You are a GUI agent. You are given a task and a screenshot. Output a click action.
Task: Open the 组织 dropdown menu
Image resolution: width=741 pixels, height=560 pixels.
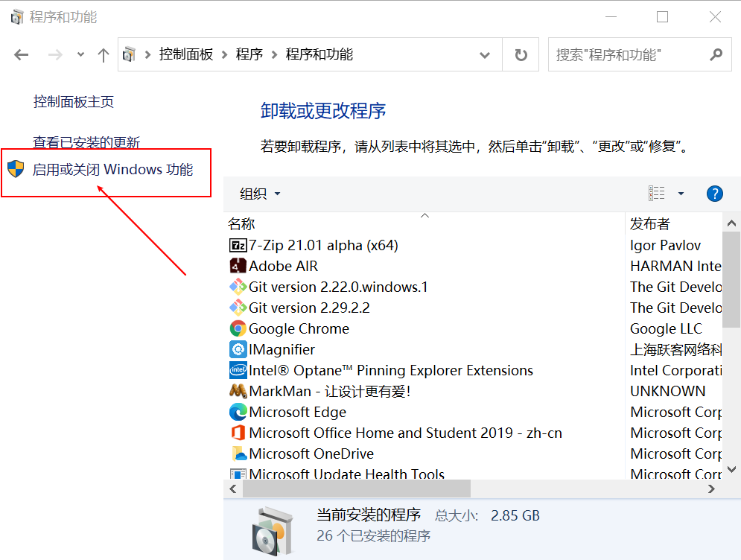coord(259,194)
